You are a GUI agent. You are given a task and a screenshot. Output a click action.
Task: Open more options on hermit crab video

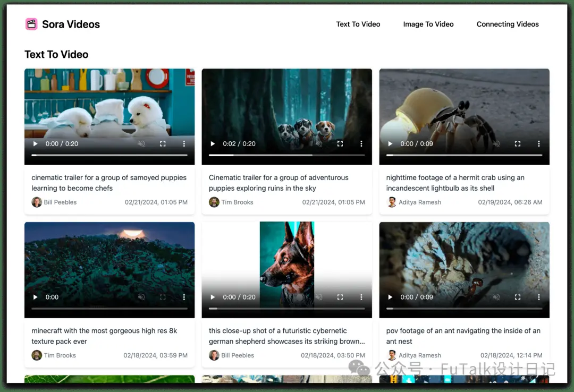tap(539, 144)
